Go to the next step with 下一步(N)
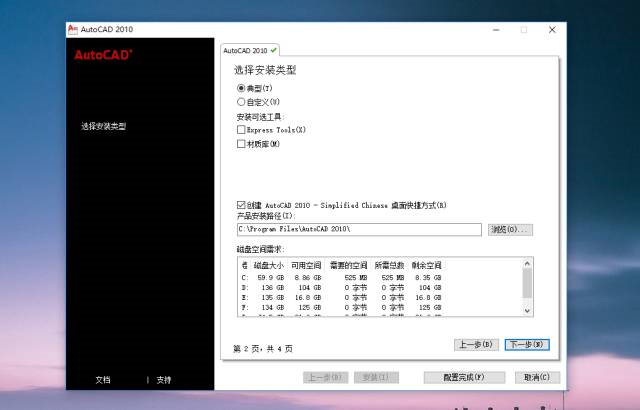 [527, 345]
